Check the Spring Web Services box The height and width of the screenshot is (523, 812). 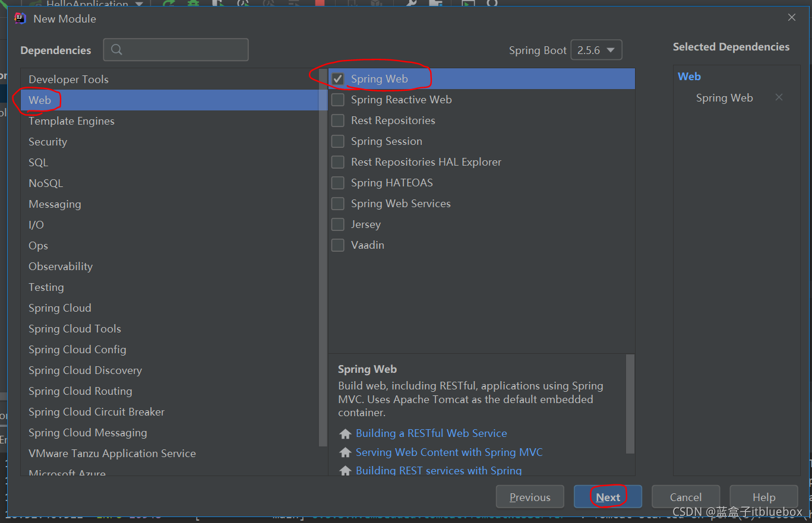[338, 204]
